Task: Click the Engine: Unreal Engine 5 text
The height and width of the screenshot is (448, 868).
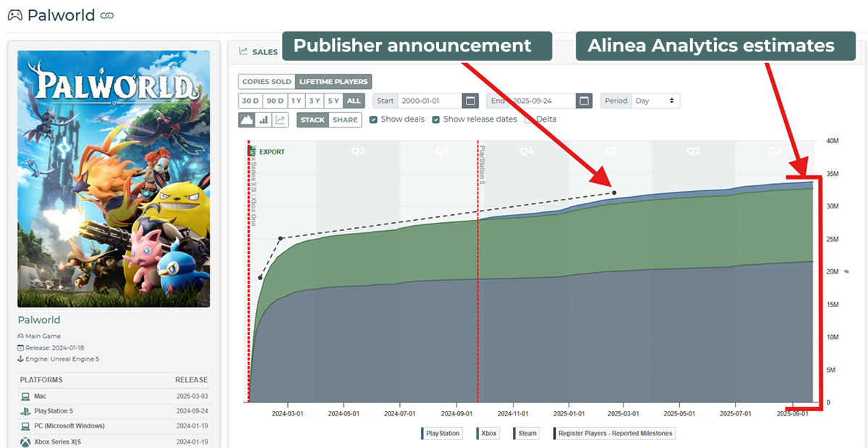Action: pos(62,359)
